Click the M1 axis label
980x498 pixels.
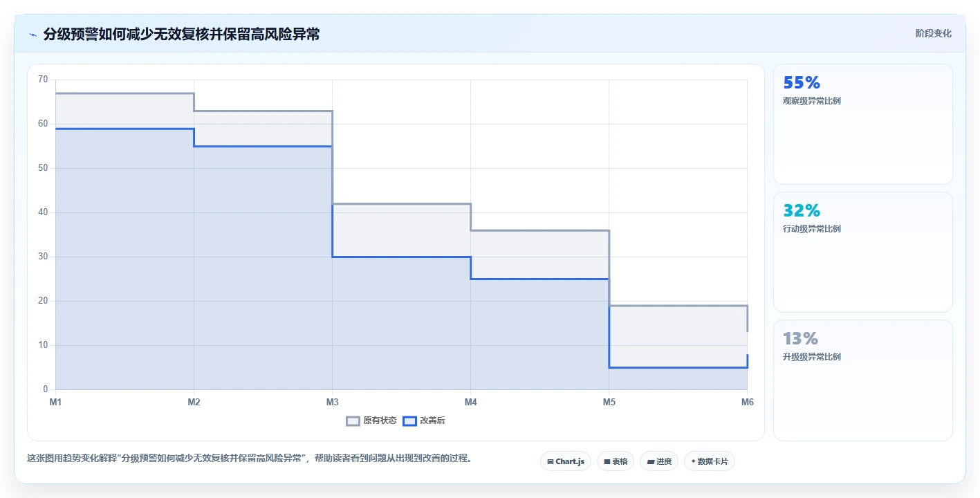pyautogui.click(x=55, y=402)
